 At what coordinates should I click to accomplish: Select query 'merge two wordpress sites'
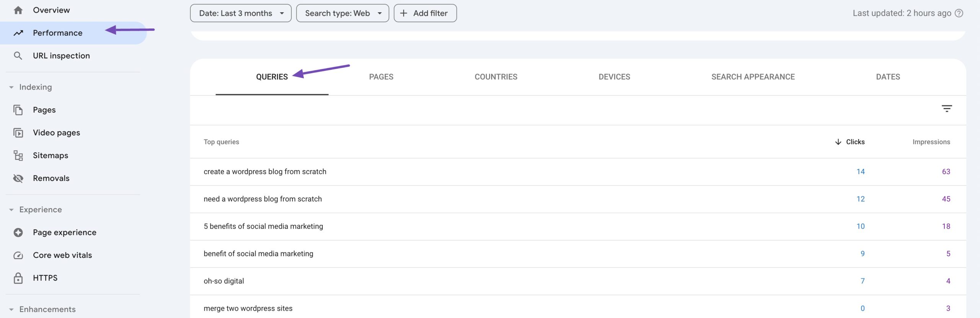point(248,309)
